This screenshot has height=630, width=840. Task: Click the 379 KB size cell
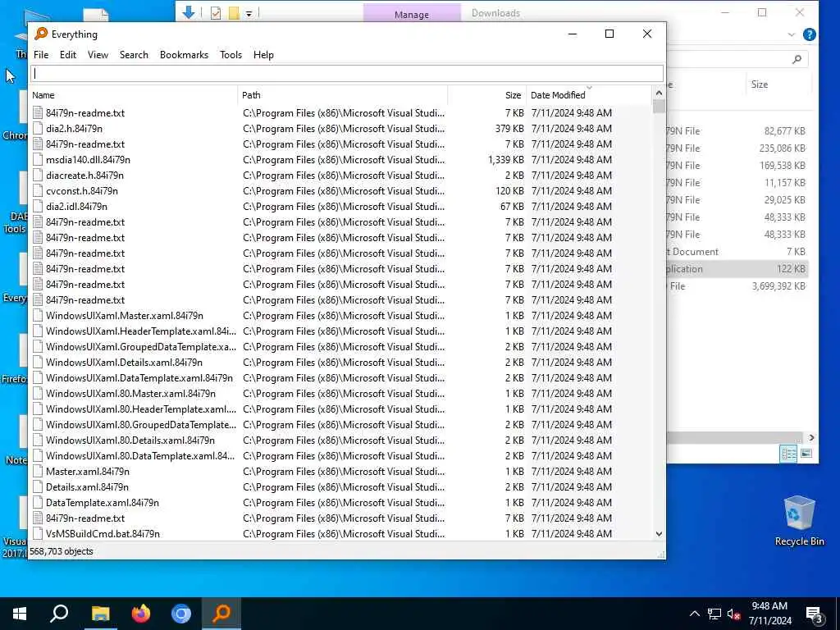click(509, 129)
